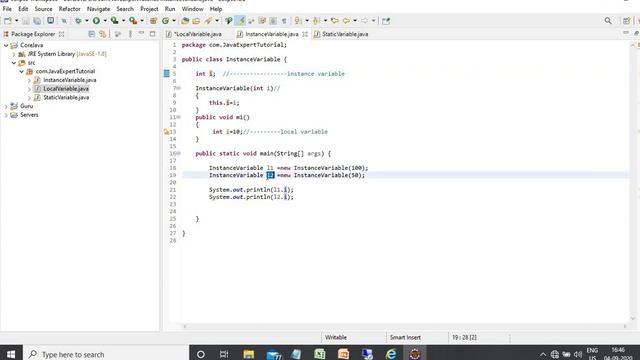Minimize the Package Explorer view

tap(141, 33)
